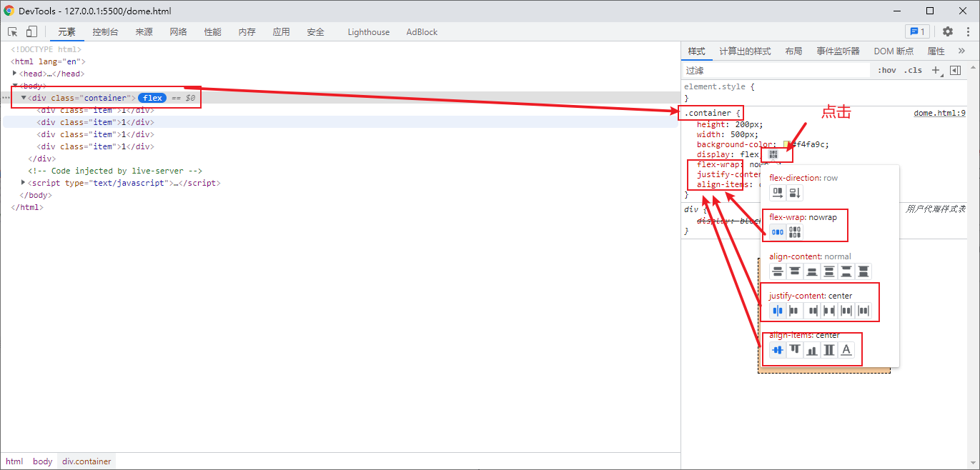The height and width of the screenshot is (470, 980).
Task: Switch to 布局 tab
Action: coord(793,51)
